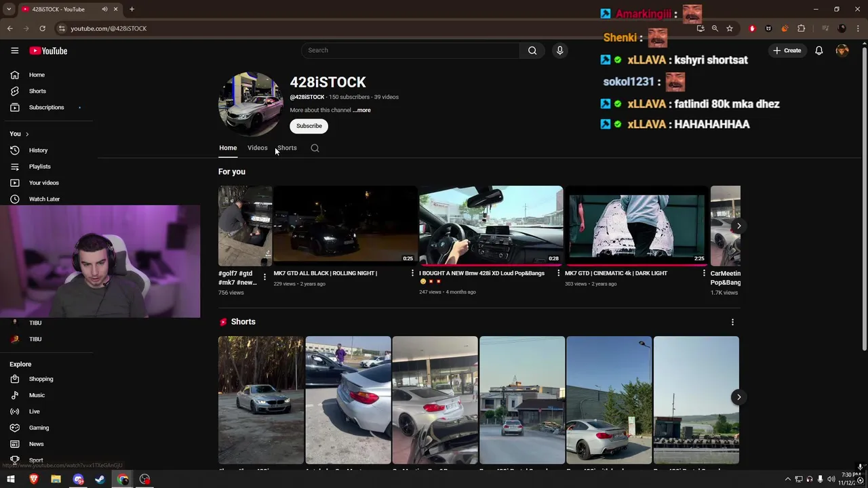Start voice search with microphone icon

[x=559, y=50]
